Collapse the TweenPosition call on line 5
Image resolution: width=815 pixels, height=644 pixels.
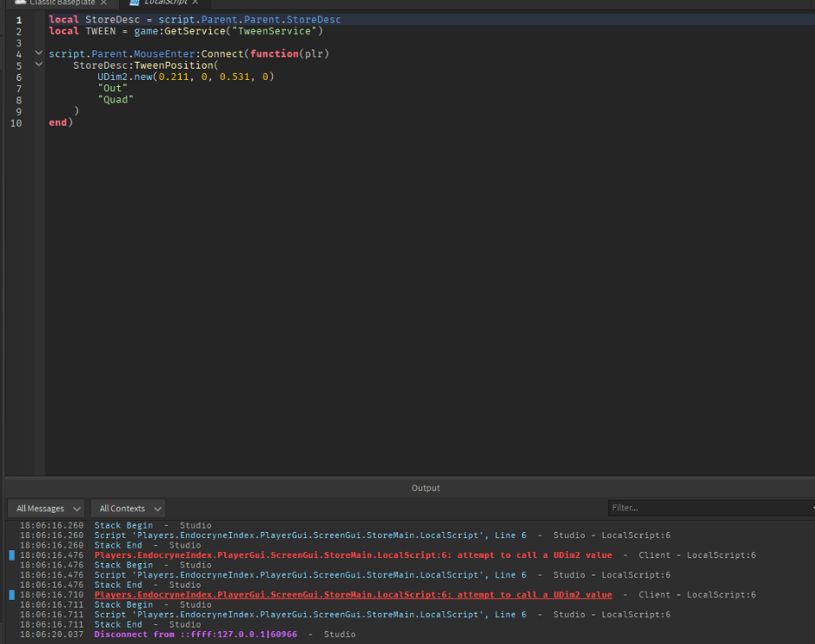[x=38, y=65]
